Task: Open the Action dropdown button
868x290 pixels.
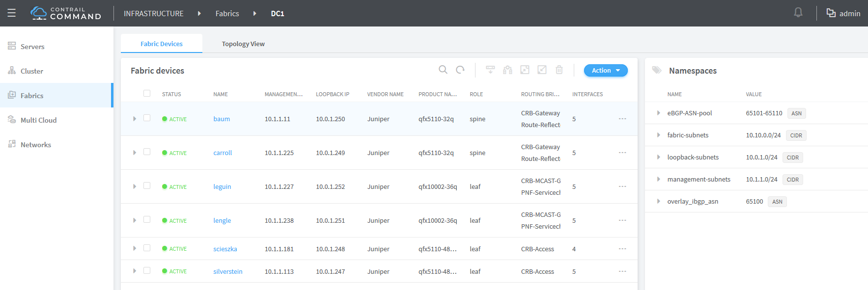Action: pyautogui.click(x=606, y=70)
